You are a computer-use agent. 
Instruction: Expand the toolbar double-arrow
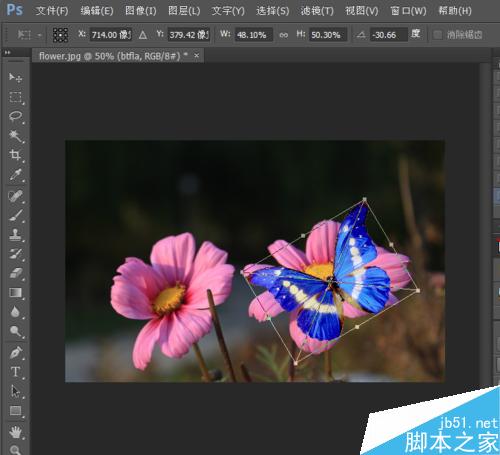(7, 53)
